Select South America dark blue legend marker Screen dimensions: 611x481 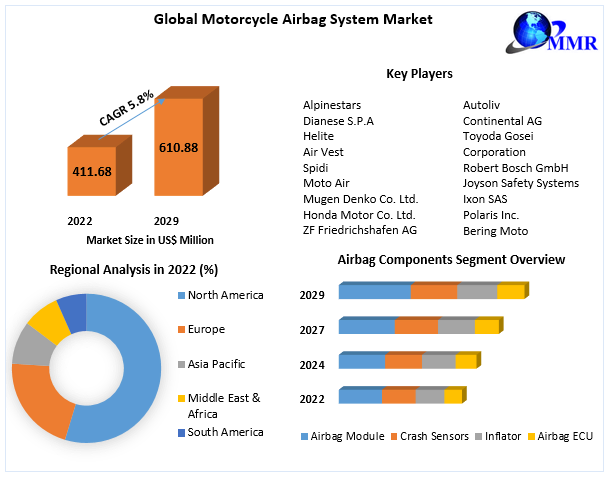click(x=181, y=432)
